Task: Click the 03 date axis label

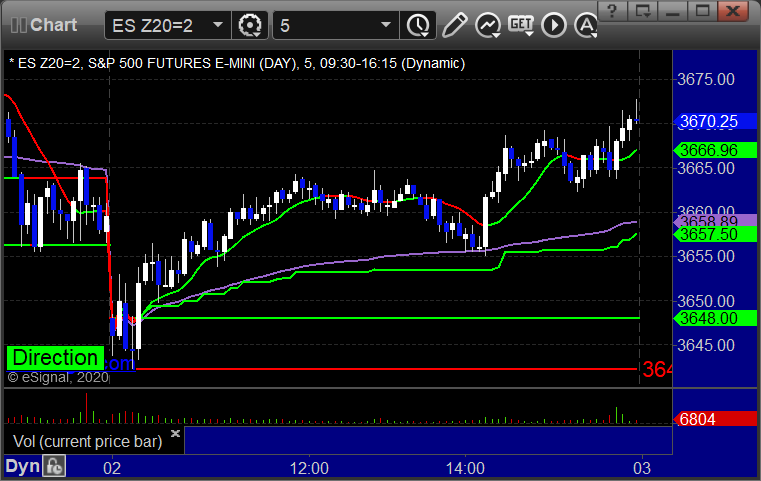Action: click(642, 468)
